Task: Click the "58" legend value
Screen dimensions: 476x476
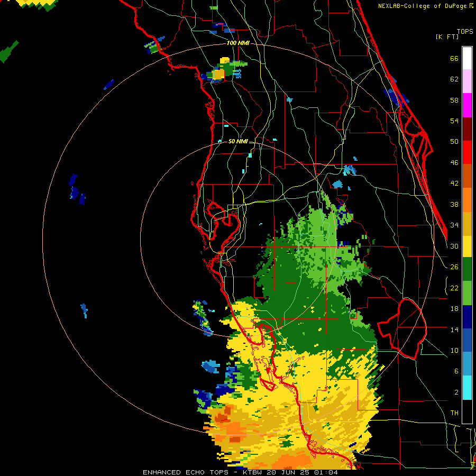Action: (454, 100)
